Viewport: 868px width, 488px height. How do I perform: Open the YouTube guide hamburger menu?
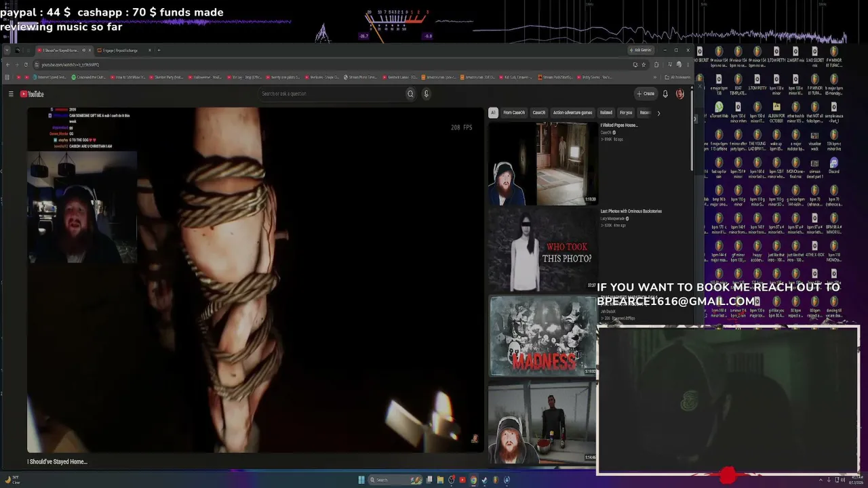click(11, 94)
